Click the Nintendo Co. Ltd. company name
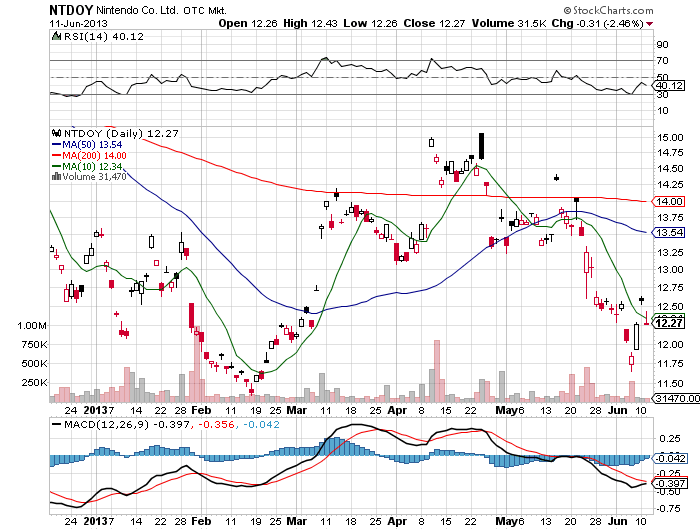The width and height of the screenshot is (700, 530). (x=138, y=10)
